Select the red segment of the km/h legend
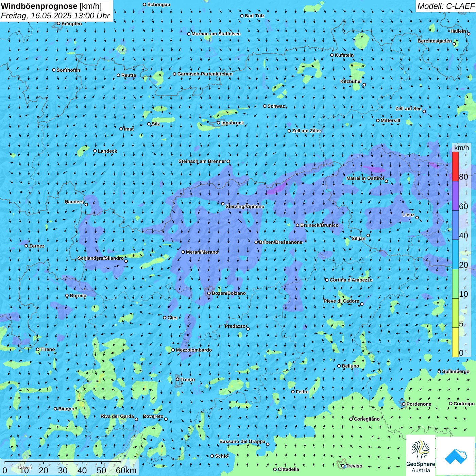Viewport: 476px width, 476px height. coord(455,166)
